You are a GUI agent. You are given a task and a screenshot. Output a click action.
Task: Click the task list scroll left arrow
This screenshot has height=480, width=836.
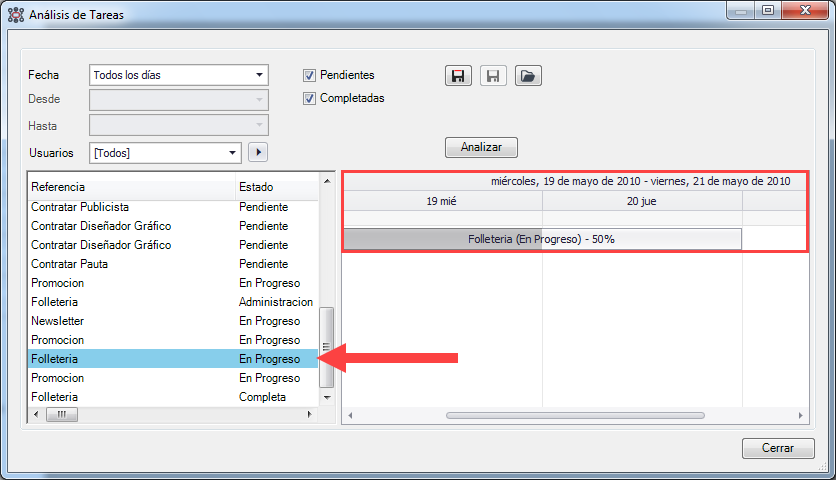tap(36, 414)
